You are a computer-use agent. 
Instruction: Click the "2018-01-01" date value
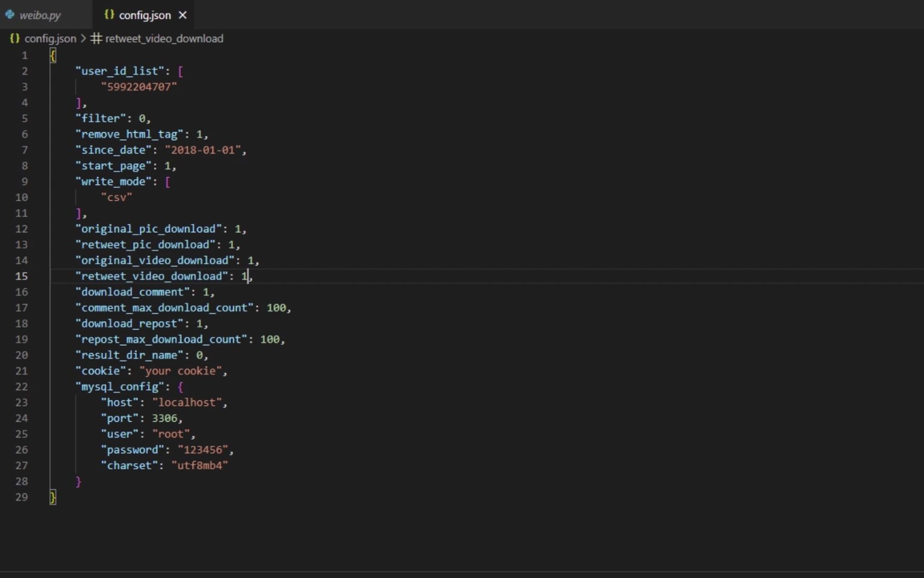pyautogui.click(x=203, y=150)
